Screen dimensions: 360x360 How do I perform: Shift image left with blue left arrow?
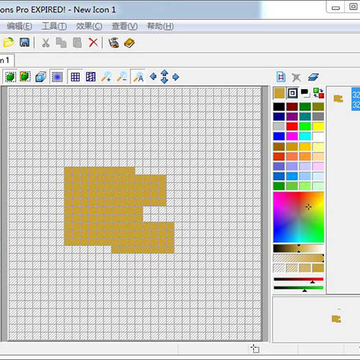[x=153, y=77]
